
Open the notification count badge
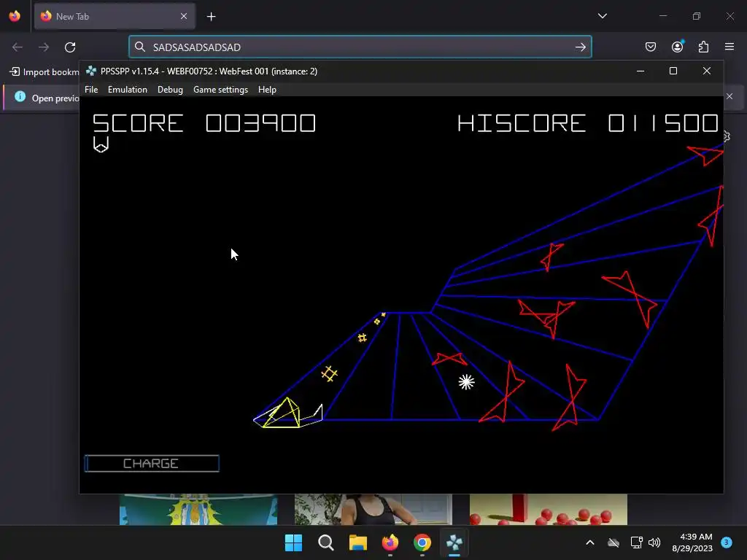(727, 542)
